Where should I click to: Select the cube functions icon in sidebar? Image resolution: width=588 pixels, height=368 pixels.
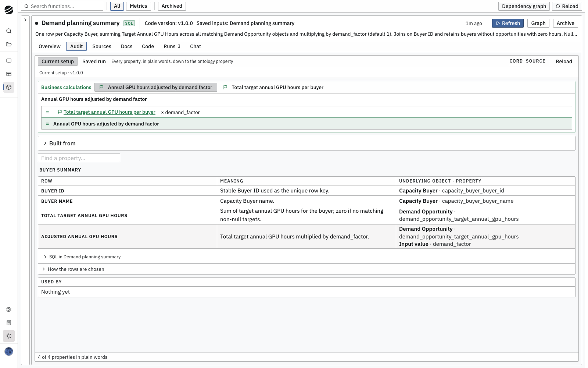click(9, 87)
